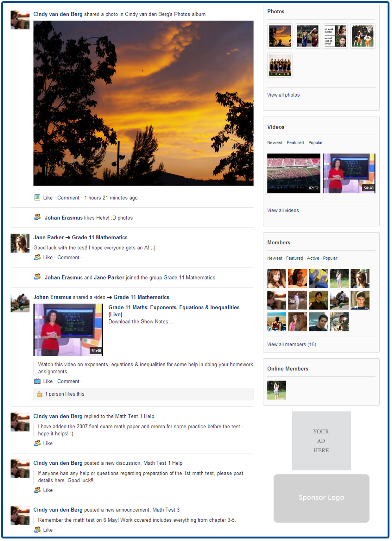Click the video icon beside Like under the shared video
Viewport: 392px width, 541px height.
tap(37, 381)
